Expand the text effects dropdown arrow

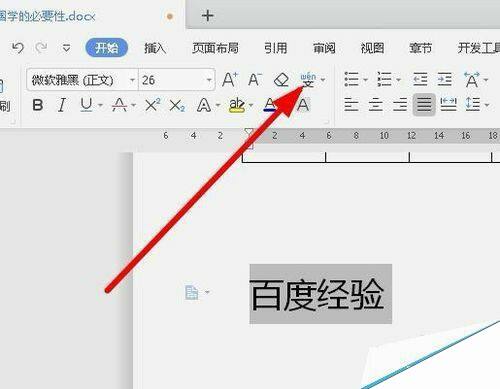point(218,106)
